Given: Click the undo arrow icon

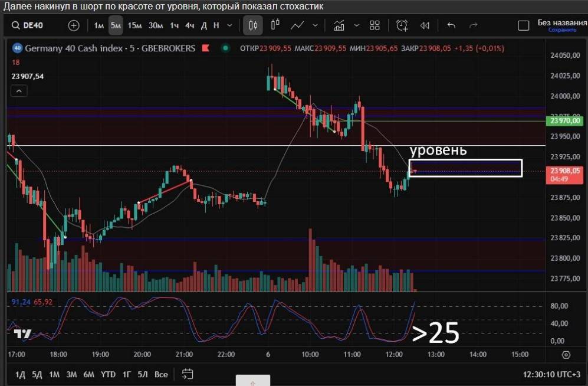Looking at the screenshot, I should (x=452, y=25).
